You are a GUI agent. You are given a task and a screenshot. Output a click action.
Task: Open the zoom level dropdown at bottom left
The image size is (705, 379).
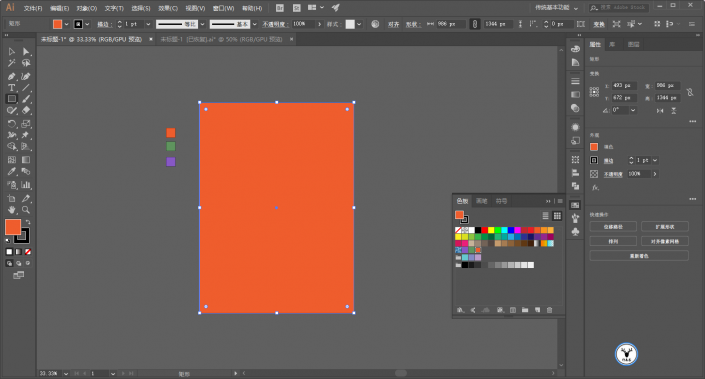(x=66, y=374)
